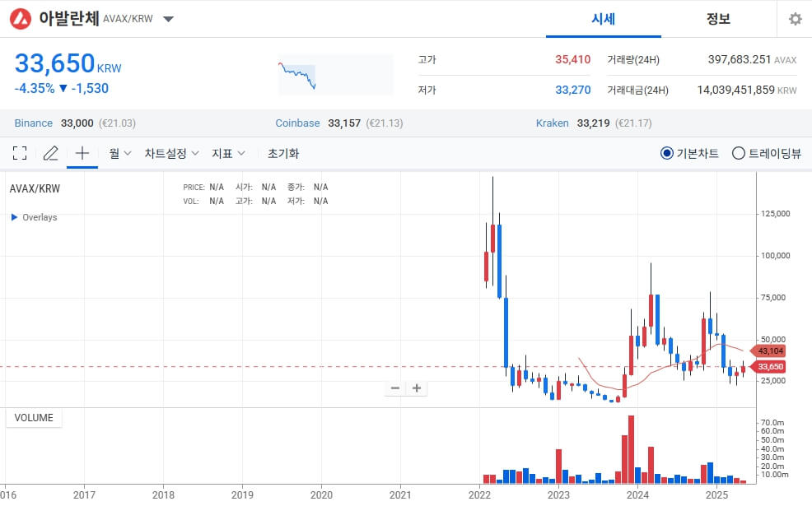This screenshot has width=812, height=506.
Task: Toggle fullscreen chart view icon
Action: click(20, 153)
